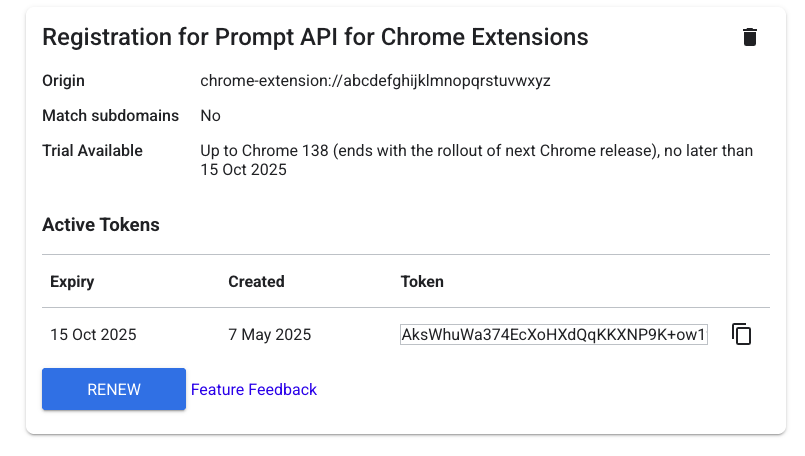Click the Expiry column header

tap(72, 282)
